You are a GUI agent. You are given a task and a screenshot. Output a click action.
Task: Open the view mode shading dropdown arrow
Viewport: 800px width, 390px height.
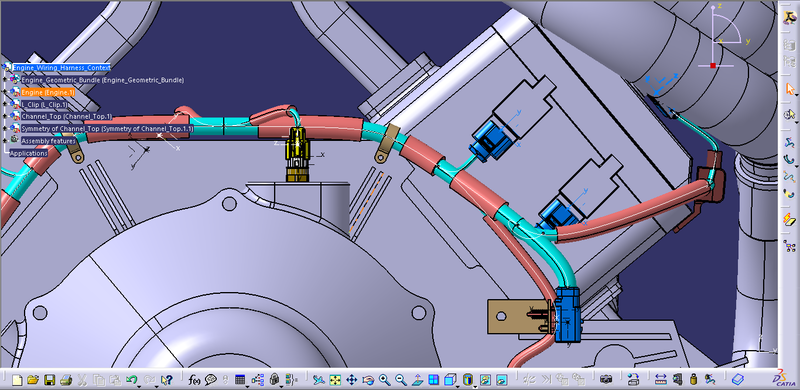tap(475, 386)
